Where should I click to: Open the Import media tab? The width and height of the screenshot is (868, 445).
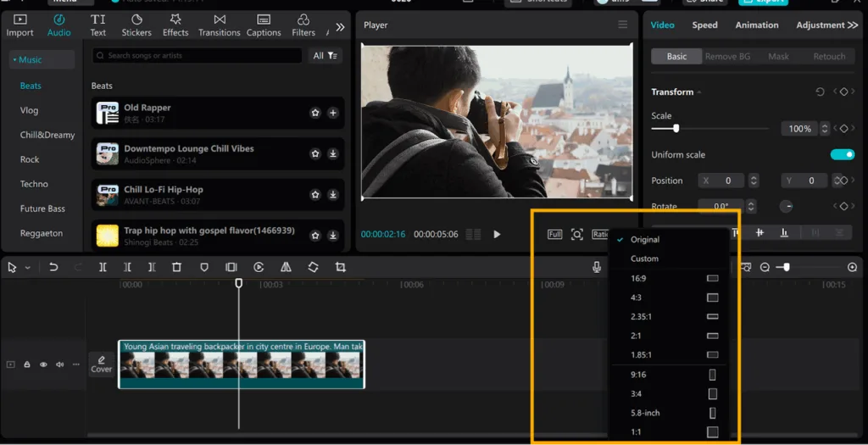(20, 25)
